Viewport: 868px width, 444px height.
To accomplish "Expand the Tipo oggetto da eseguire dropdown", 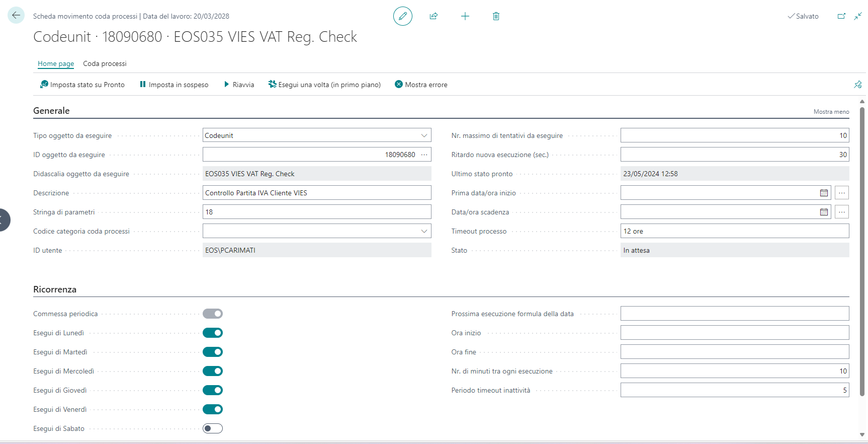I will coord(424,135).
